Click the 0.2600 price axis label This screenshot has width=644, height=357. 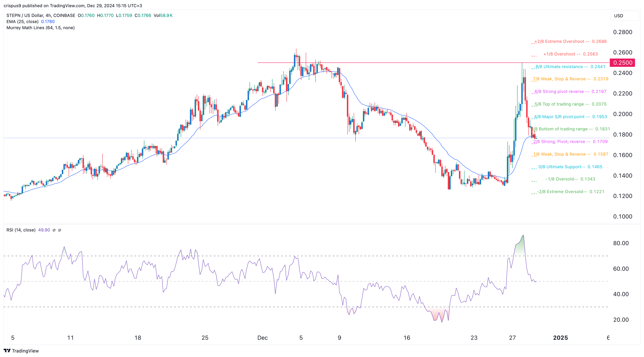pyautogui.click(x=623, y=52)
